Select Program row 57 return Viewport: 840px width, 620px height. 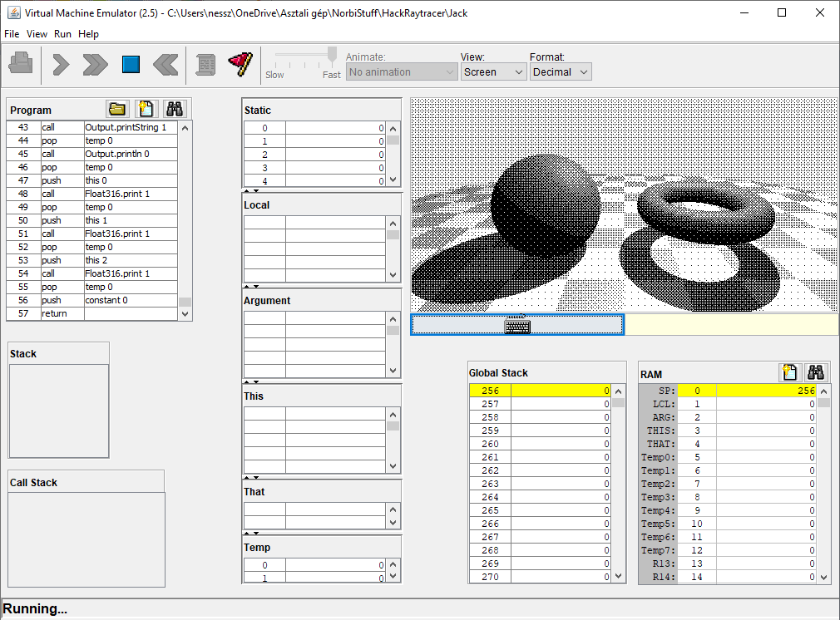point(91,313)
